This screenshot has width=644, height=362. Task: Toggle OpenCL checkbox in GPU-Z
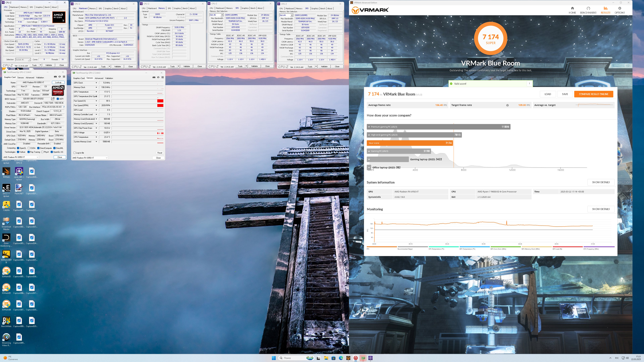coord(18,148)
